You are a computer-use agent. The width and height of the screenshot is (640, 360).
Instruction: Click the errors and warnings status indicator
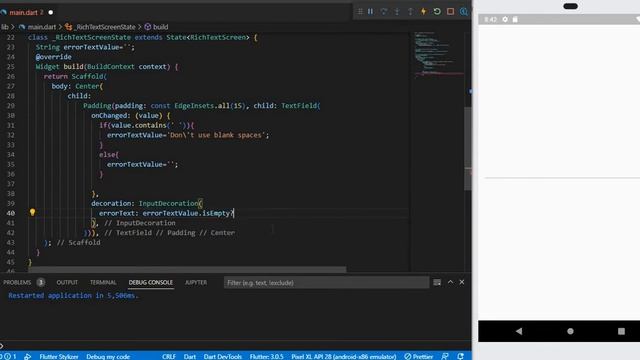8,356
